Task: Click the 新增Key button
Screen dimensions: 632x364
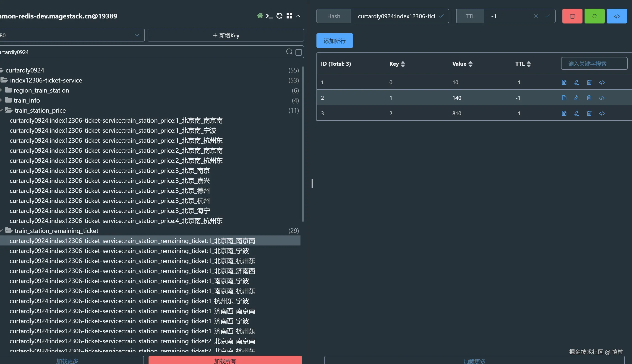Action: (226, 35)
